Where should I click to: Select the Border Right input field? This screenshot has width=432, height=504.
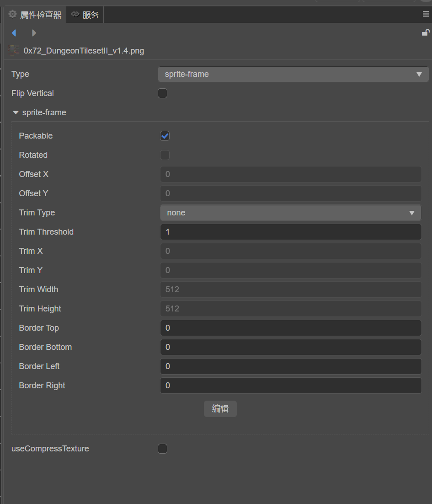(290, 386)
